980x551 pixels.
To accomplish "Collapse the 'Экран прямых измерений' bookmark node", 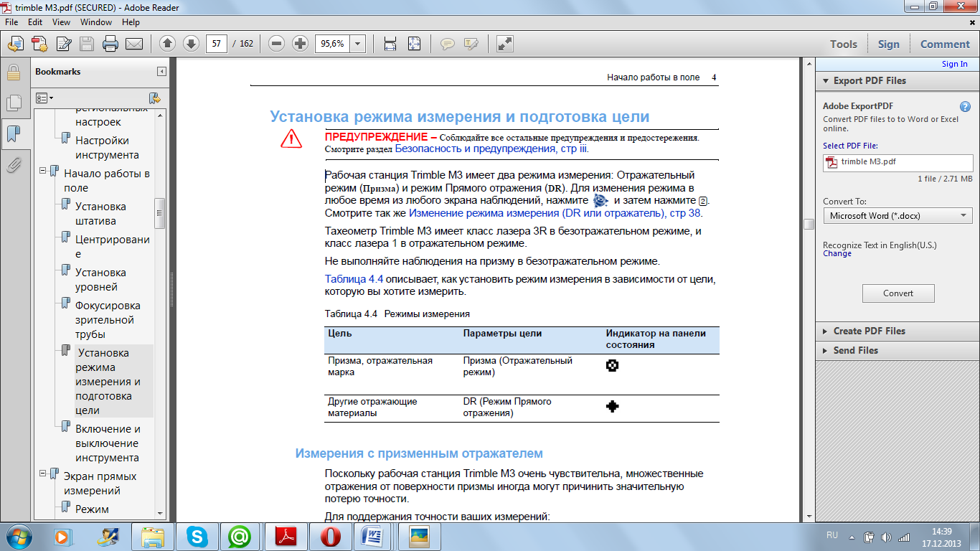I will pyautogui.click(x=43, y=474).
